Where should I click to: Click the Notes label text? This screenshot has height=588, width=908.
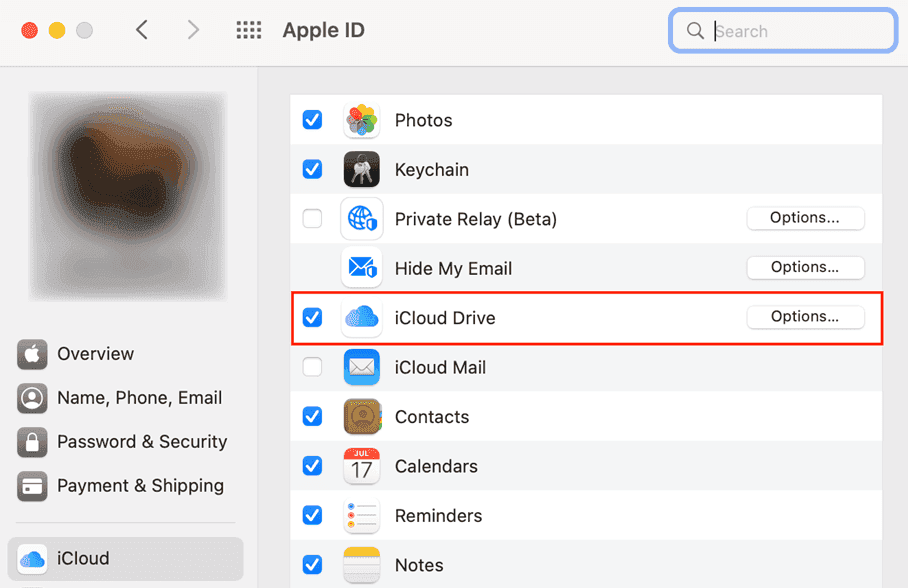(419, 565)
